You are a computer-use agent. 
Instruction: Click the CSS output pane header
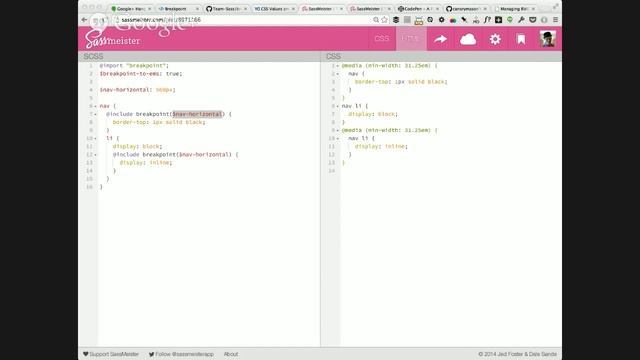(442, 56)
